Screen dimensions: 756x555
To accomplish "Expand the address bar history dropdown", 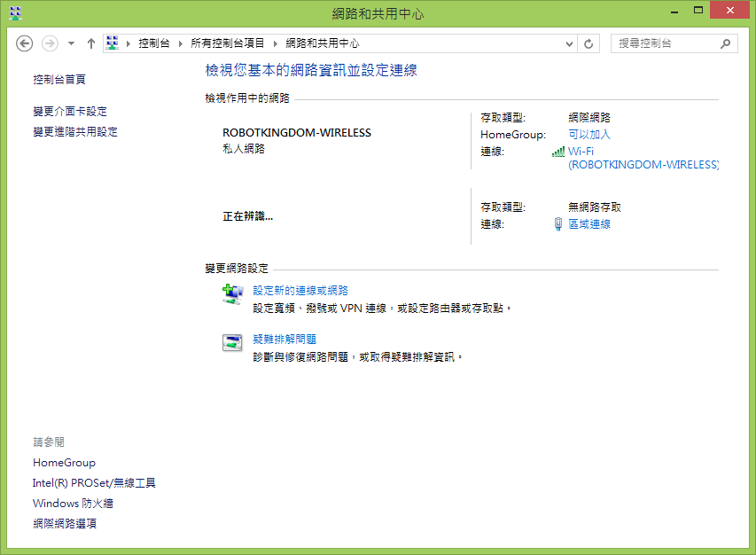I will 569,43.
